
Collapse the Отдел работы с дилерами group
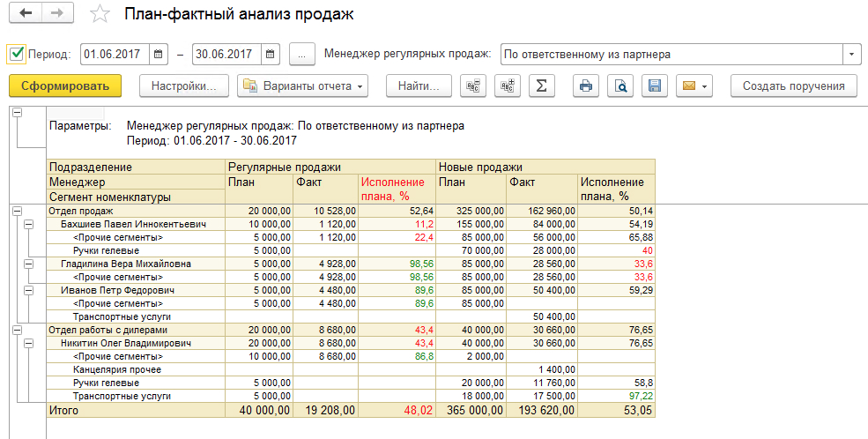(17, 329)
